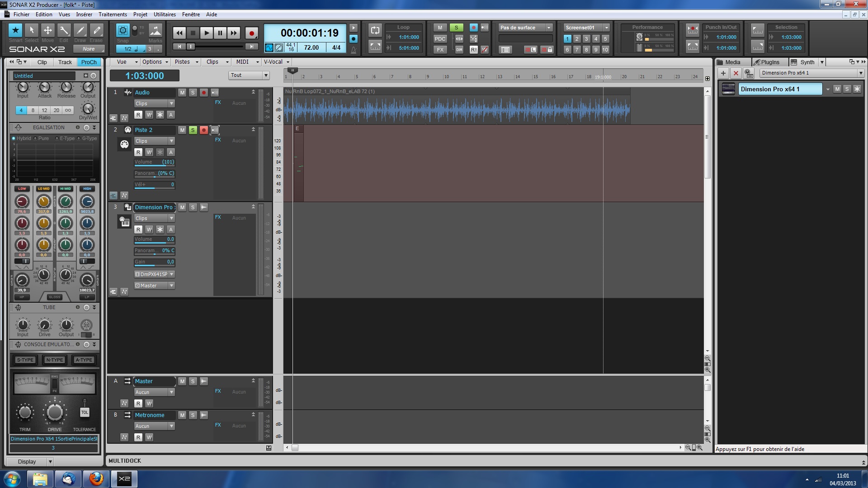Set compressor ratio to 8
868x488 pixels.
33,110
